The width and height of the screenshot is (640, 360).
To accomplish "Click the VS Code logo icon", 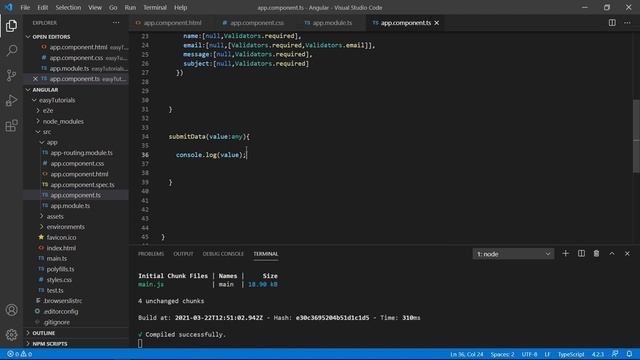I will point(9,7).
